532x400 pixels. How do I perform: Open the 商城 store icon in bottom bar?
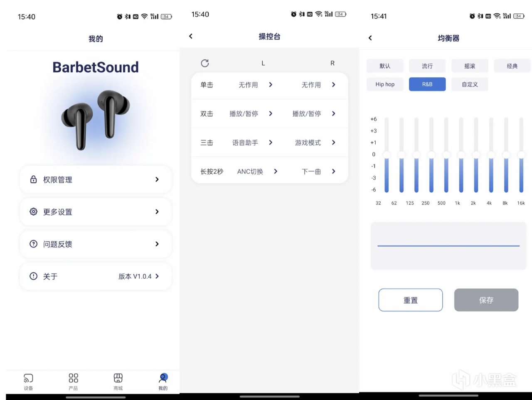[x=118, y=378]
